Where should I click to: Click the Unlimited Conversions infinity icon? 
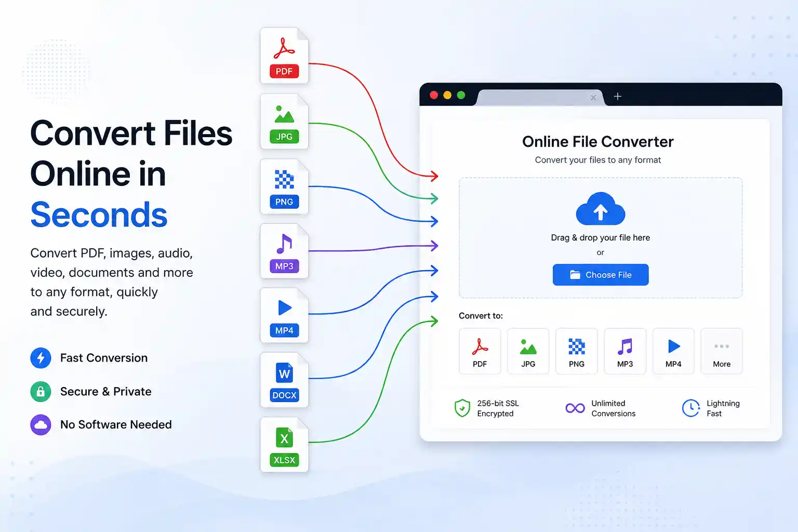[575, 408]
